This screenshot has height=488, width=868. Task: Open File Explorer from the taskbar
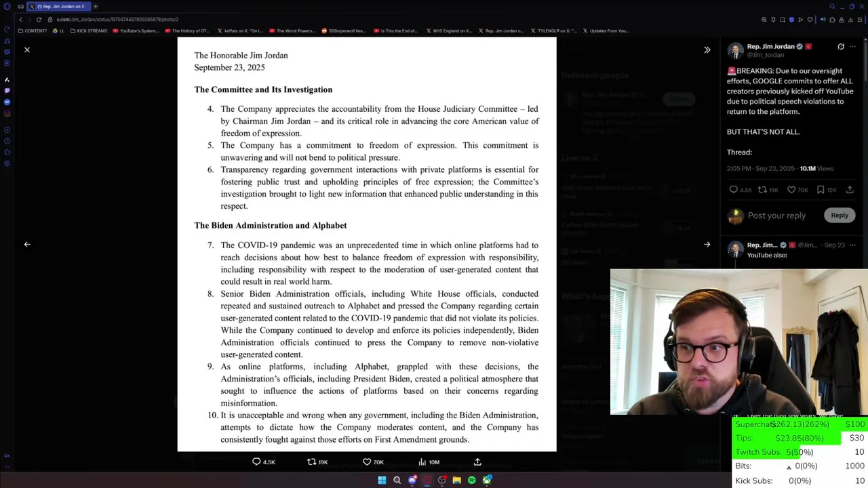(457, 481)
